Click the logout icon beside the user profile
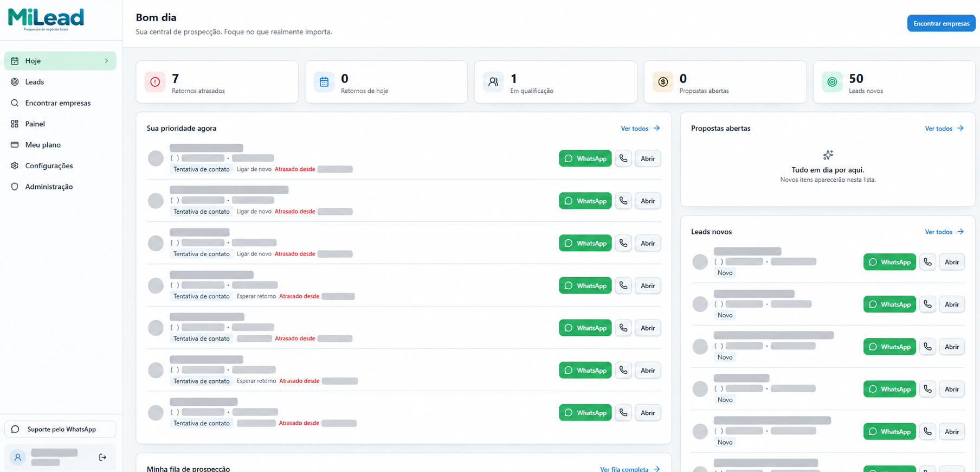Screen dimensions: 980x472 tap(102, 457)
